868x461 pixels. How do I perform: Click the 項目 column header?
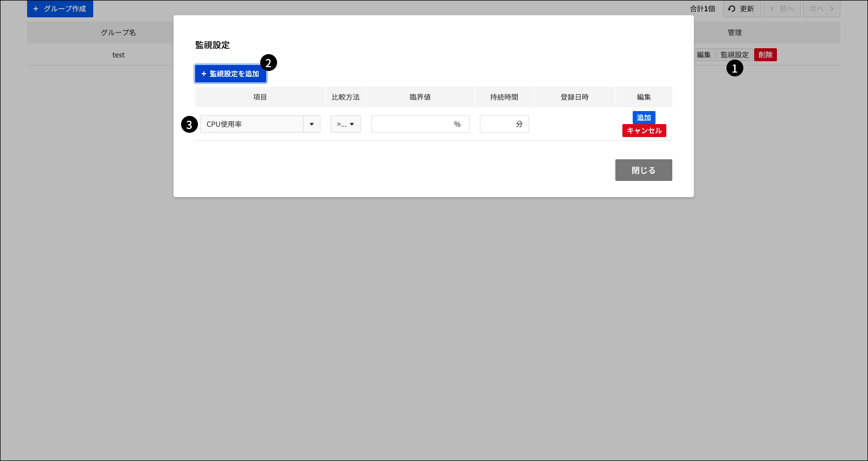[x=260, y=97]
